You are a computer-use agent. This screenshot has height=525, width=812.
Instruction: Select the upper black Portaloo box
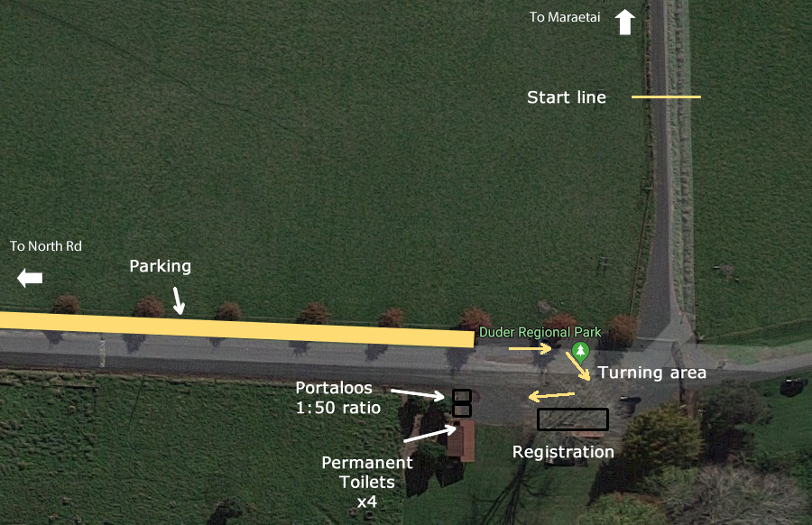coord(462,397)
